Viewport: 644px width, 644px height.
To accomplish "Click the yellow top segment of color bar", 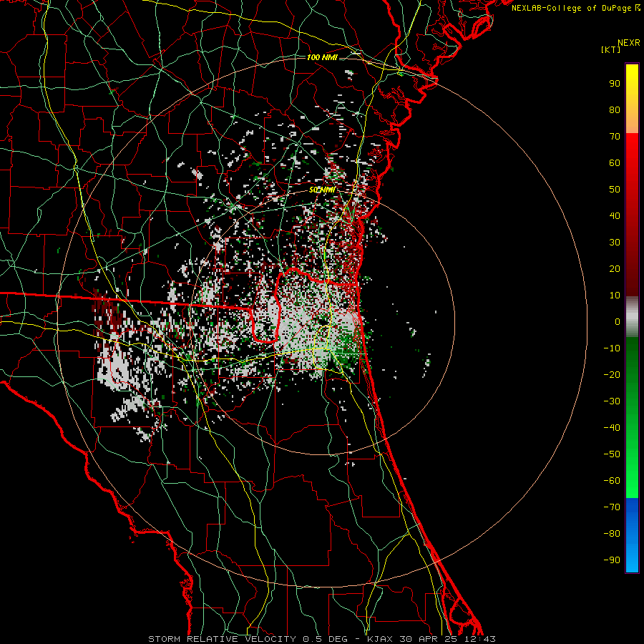I will (x=632, y=99).
